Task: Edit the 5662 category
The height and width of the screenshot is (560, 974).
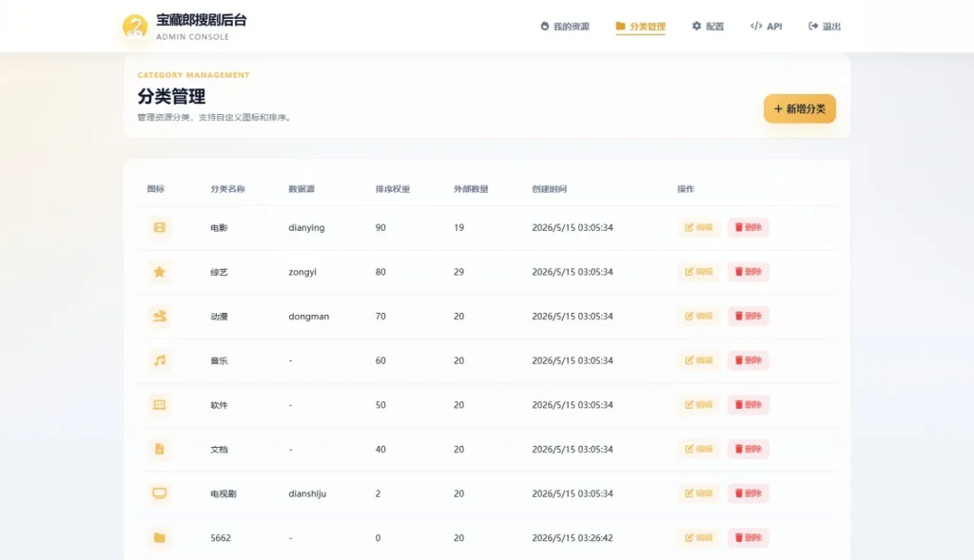Action: 699,537
